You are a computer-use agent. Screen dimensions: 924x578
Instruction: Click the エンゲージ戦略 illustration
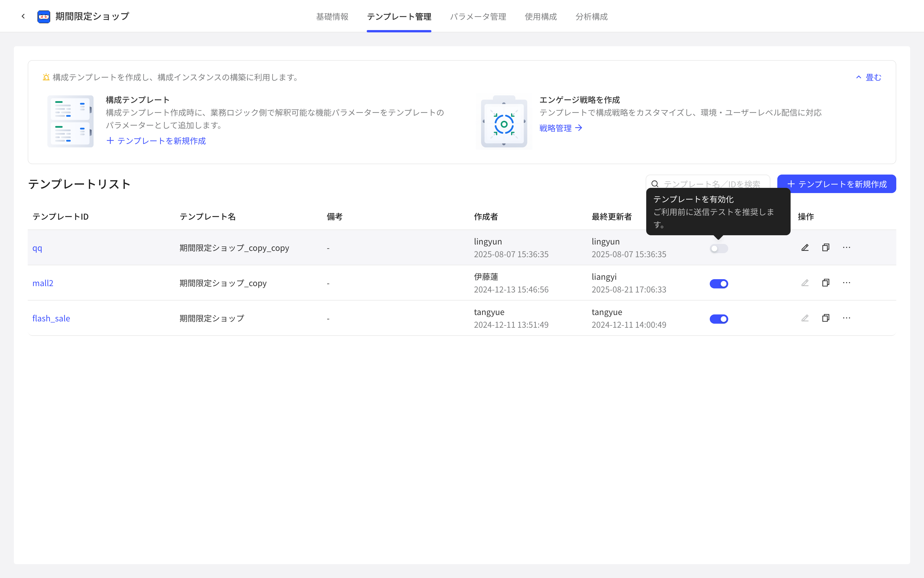point(504,121)
